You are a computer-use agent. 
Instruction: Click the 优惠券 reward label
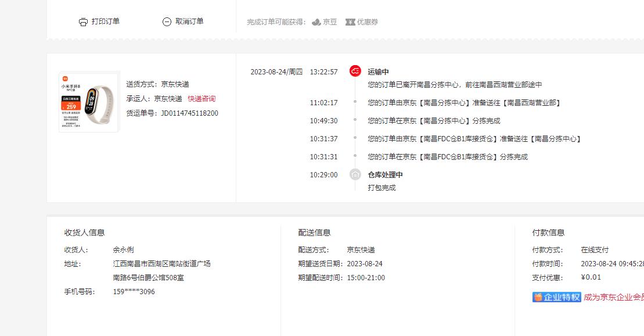(367, 22)
